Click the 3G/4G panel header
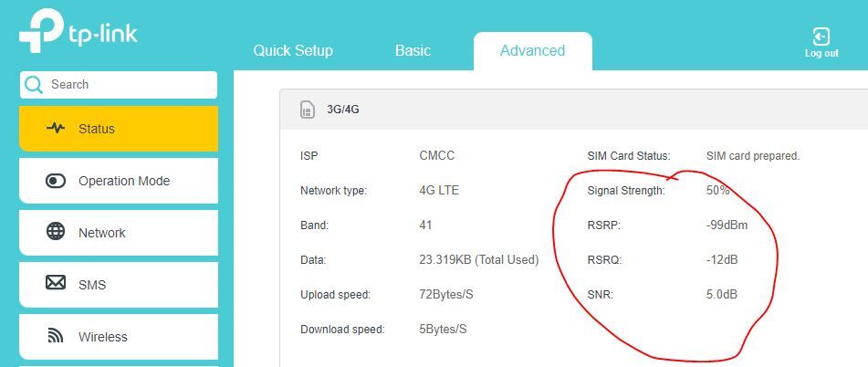The image size is (868, 367). 548,110
